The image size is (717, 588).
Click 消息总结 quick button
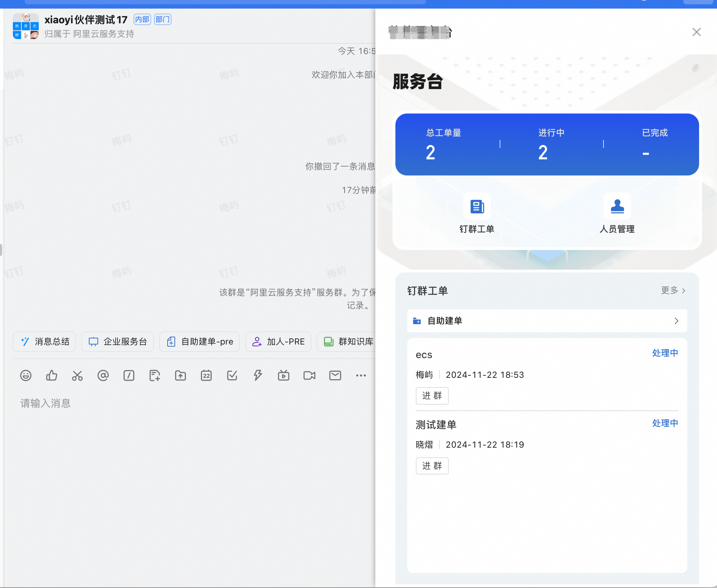click(44, 342)
